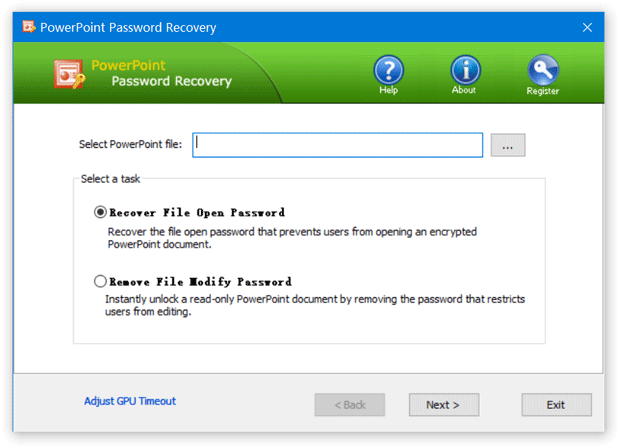Click the Recover File Open Password option text

[196, 212]
